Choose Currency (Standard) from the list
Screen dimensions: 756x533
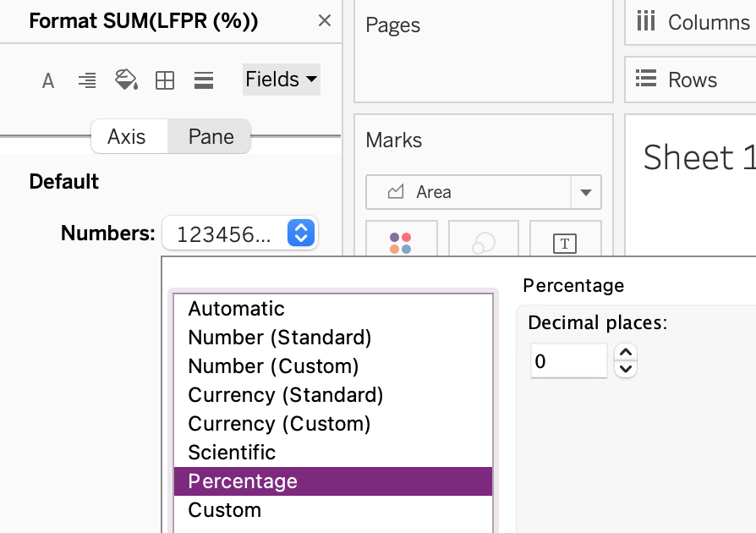286,395
